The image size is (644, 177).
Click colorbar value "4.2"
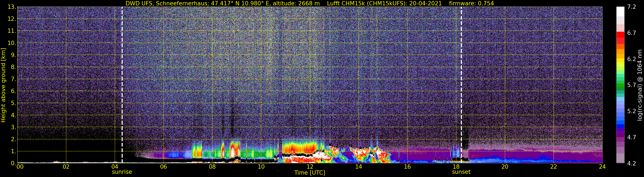point(632,163)
